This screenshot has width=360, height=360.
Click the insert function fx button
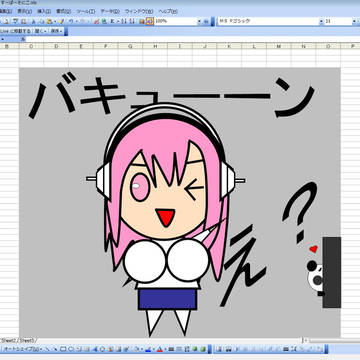[x=23, y=39]
